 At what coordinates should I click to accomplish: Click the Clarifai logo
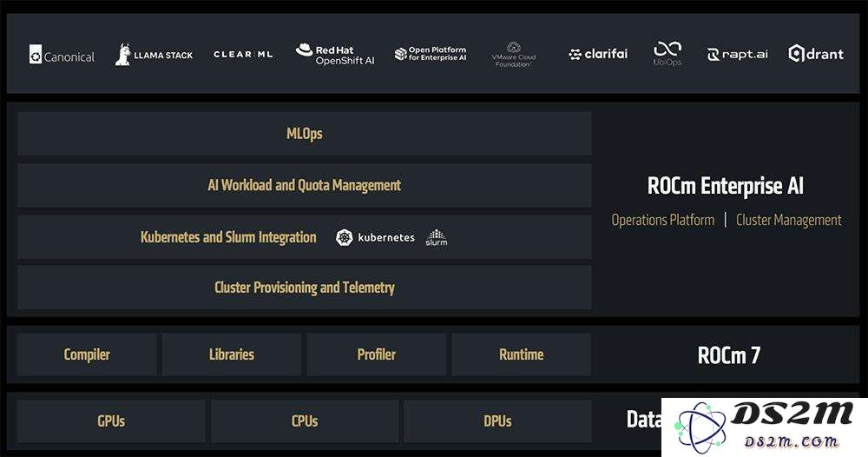point(598,54)
